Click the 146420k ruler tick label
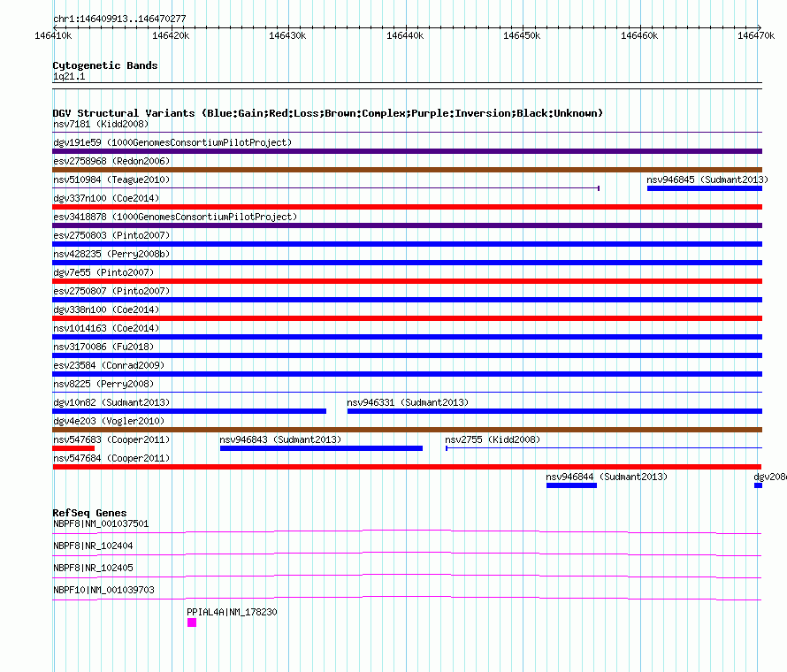 click(x=171, y=35)
